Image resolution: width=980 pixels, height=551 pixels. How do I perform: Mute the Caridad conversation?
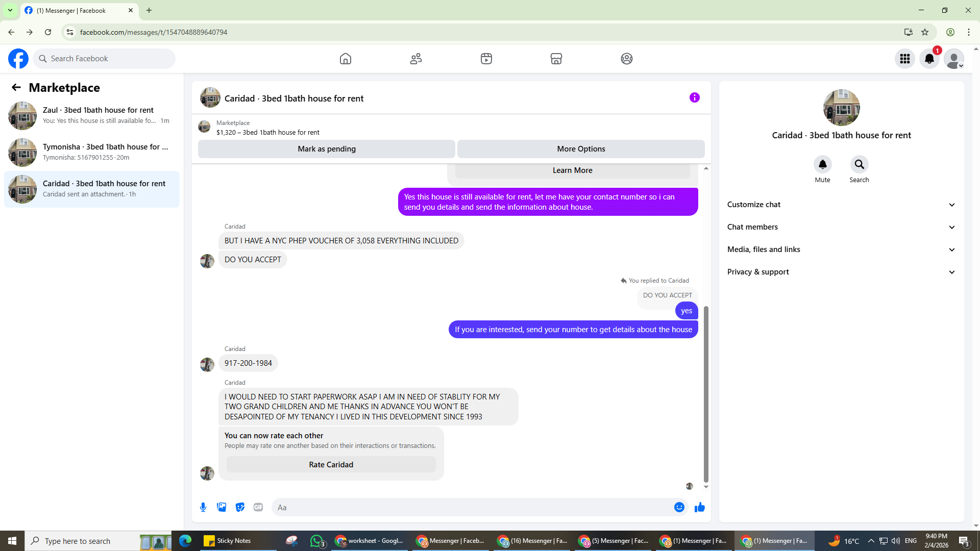(822, 164)
